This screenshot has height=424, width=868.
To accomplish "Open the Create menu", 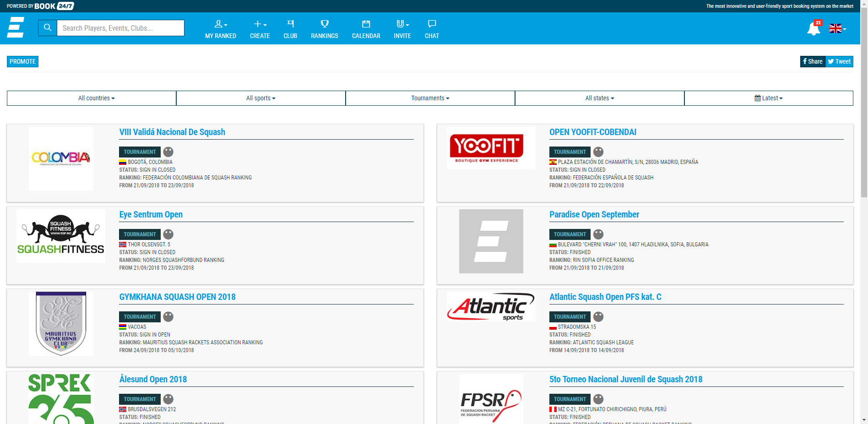I will click(260, 29).
